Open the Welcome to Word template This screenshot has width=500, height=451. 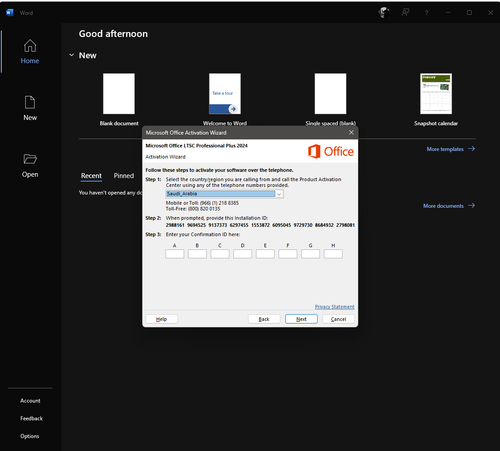[225, 99]
